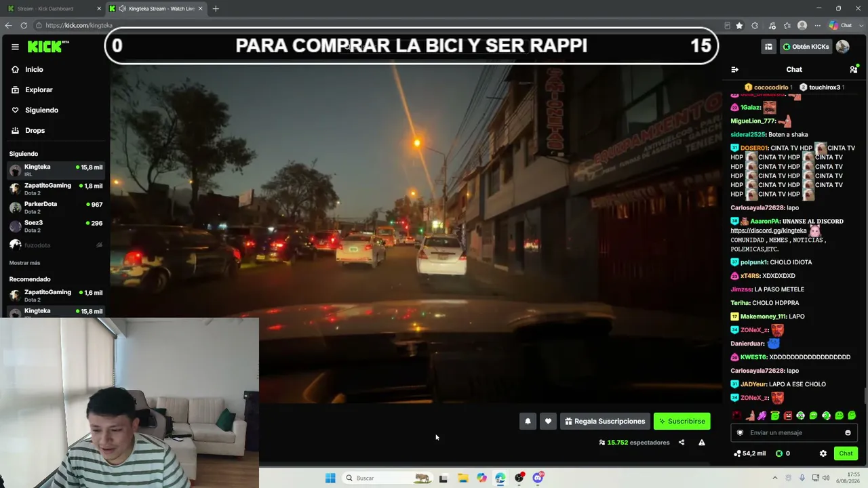Click username KWEST6 in chat
The width and height of the screenshot is (868, 488).
(x=753, y=357)
